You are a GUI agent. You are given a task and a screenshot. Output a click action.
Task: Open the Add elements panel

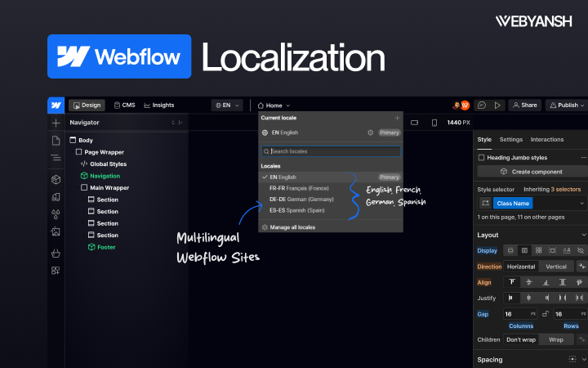click(56, 123)
